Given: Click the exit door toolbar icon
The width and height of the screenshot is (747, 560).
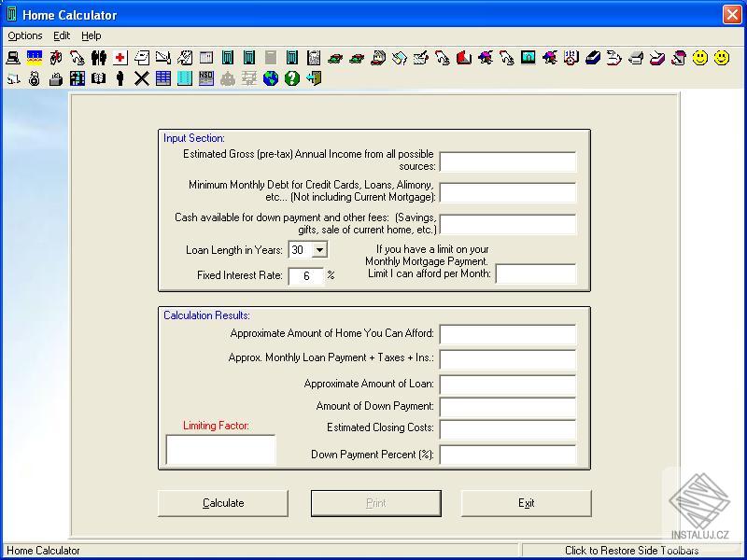Looking at the screenshot, I should click(314, 79).
